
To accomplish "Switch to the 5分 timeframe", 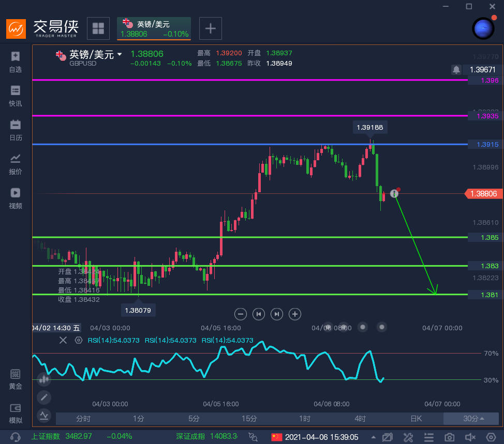I will click(194, 419).
